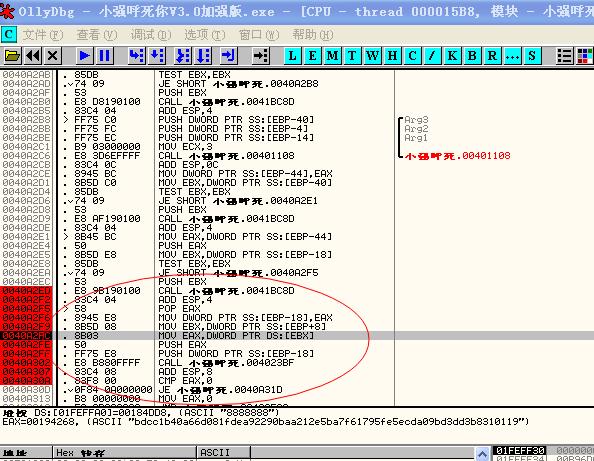Step over with the toolbar icon
This screenshot has height=461, width=594.
[156, 56]
